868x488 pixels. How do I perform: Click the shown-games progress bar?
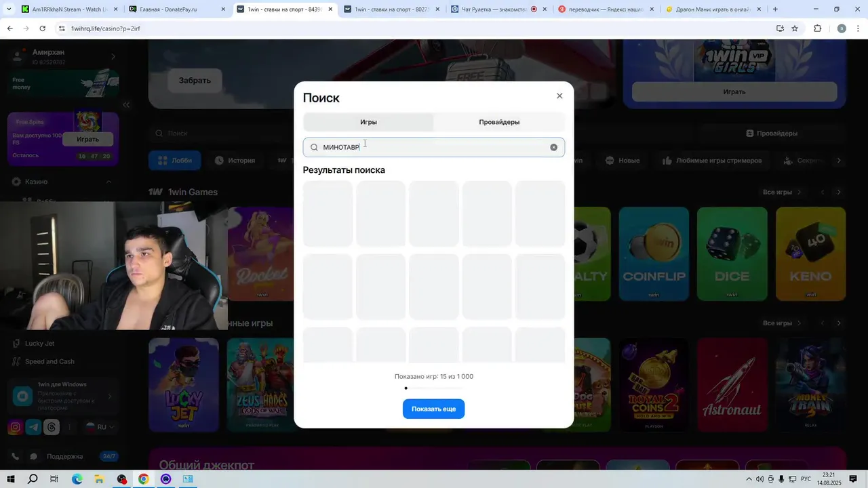pyautogui.click(x=434, y=388)
